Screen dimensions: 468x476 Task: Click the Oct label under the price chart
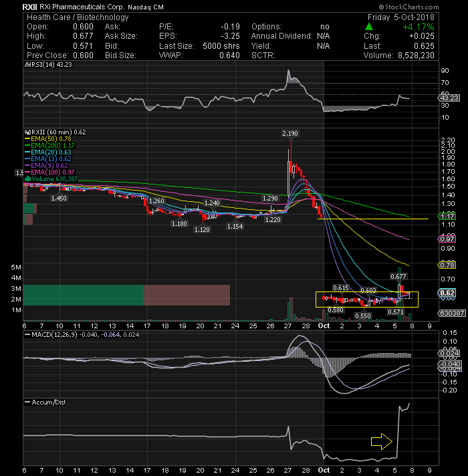coord(324,326)
